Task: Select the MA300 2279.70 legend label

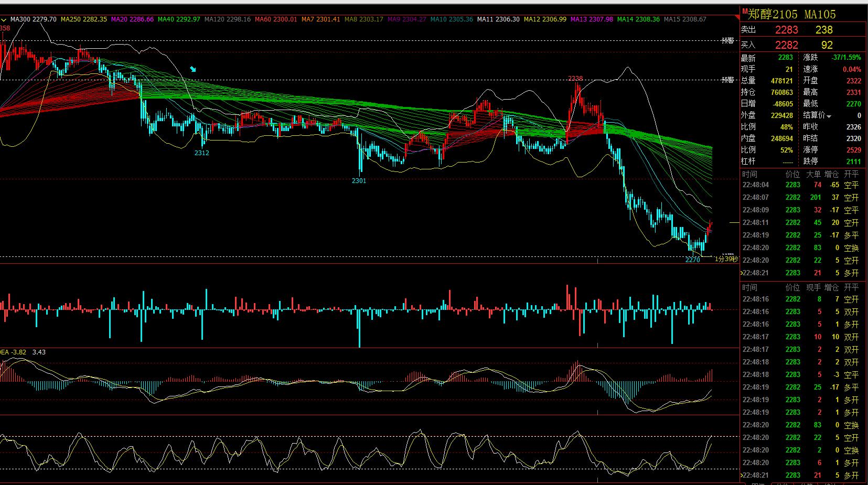Action: click(34, 19)
